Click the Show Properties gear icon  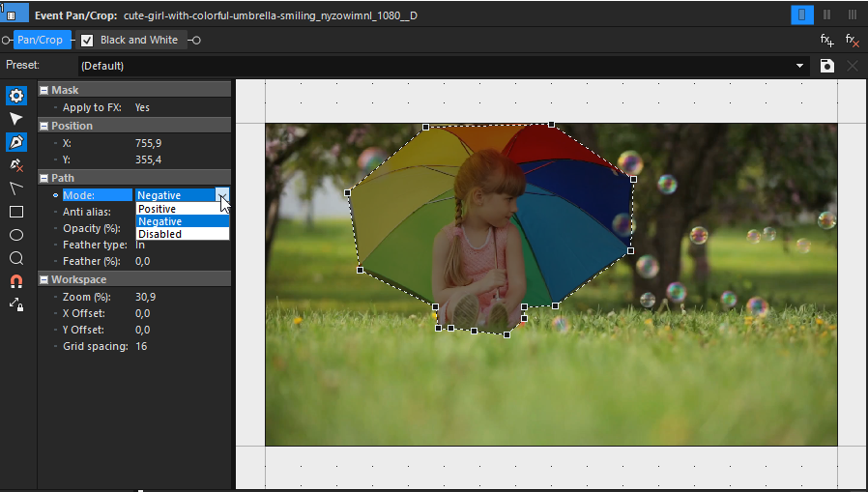coord(16,96)
